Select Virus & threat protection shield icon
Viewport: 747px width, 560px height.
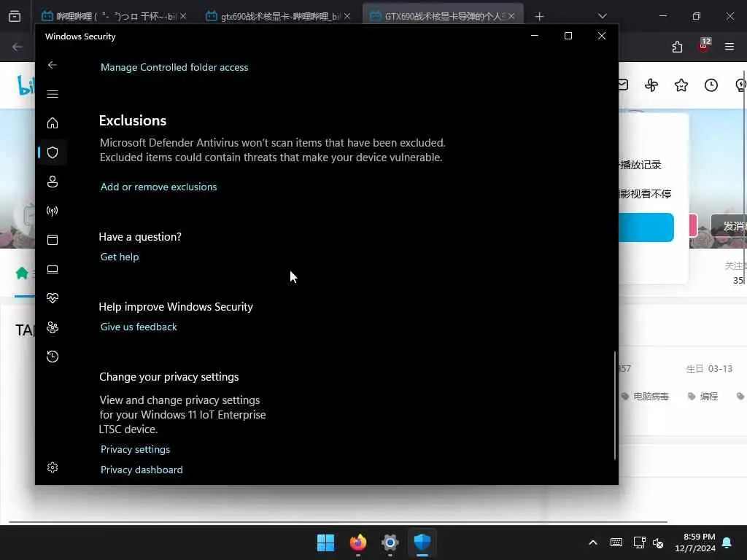pyautogui.click(x=53, y=152)
